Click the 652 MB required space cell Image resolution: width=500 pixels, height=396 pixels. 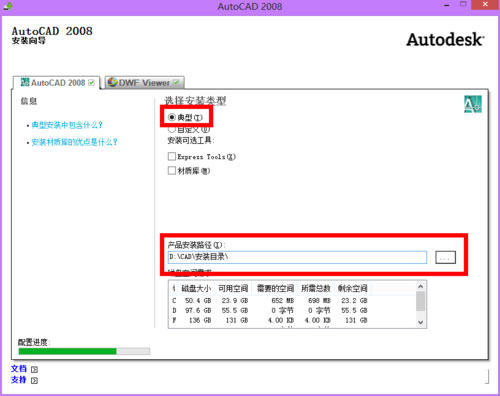pos(283,301)
